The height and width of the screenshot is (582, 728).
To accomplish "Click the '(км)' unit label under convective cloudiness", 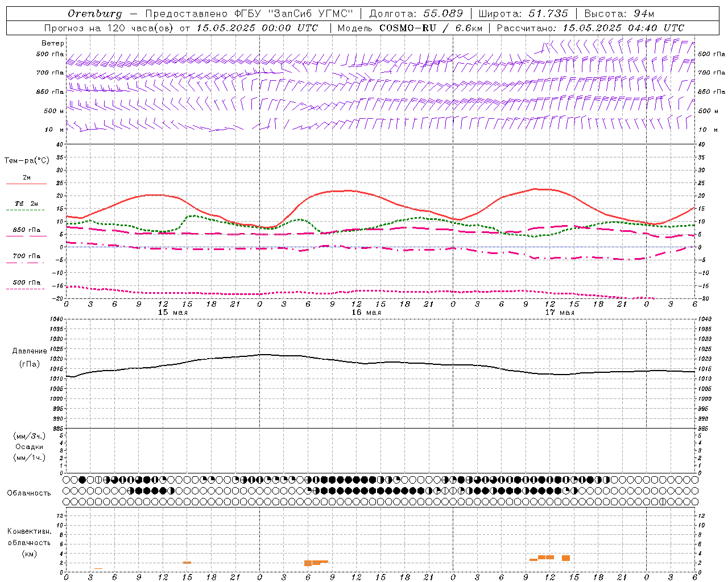I will point(29,554).
